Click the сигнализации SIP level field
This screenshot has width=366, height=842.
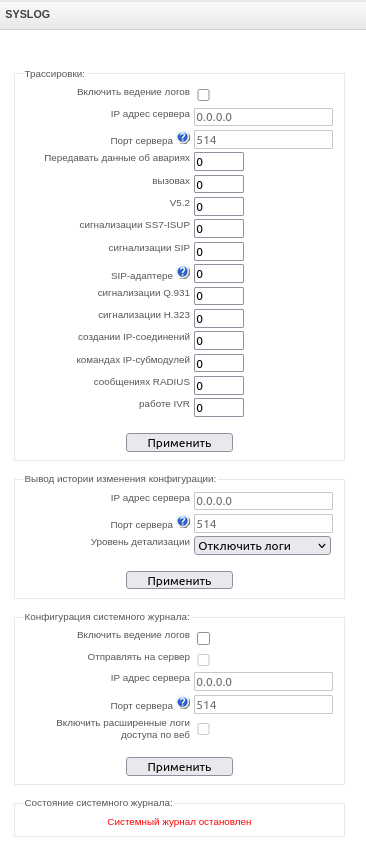[x=219, y=251]
